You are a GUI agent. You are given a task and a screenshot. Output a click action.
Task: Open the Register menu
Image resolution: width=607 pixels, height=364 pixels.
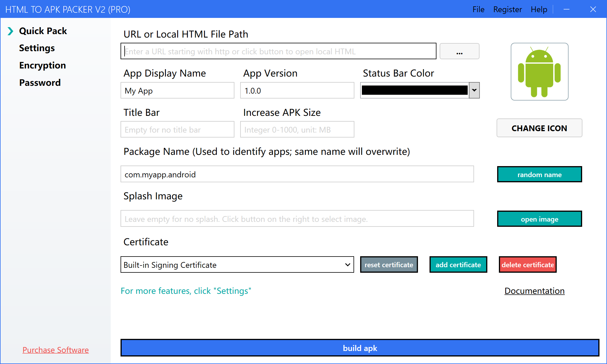pos(508,9)
